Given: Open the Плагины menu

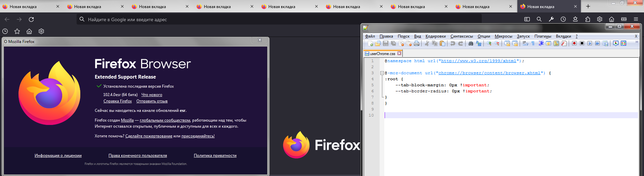Looking at the screenshot, I should coord(543,36).
